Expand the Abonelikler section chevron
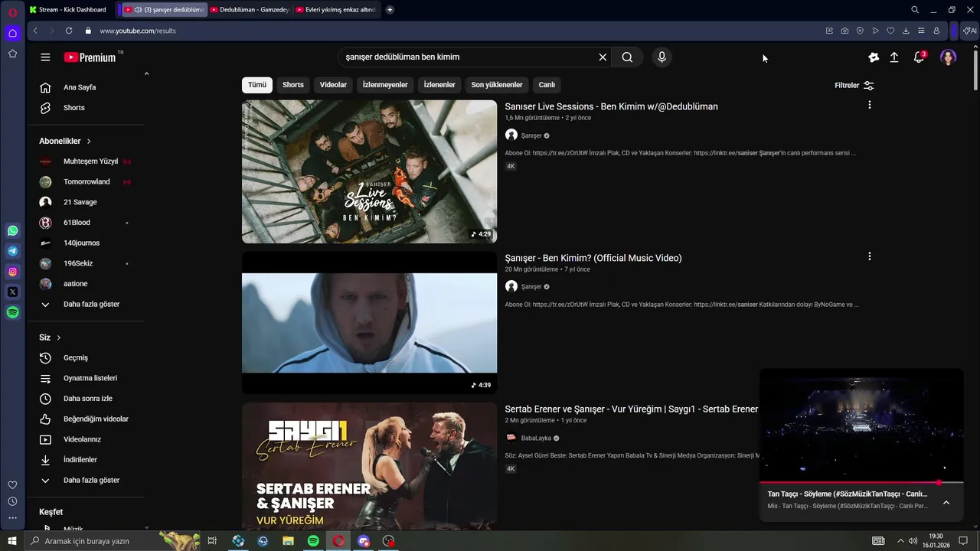 [x=89, y=142]
